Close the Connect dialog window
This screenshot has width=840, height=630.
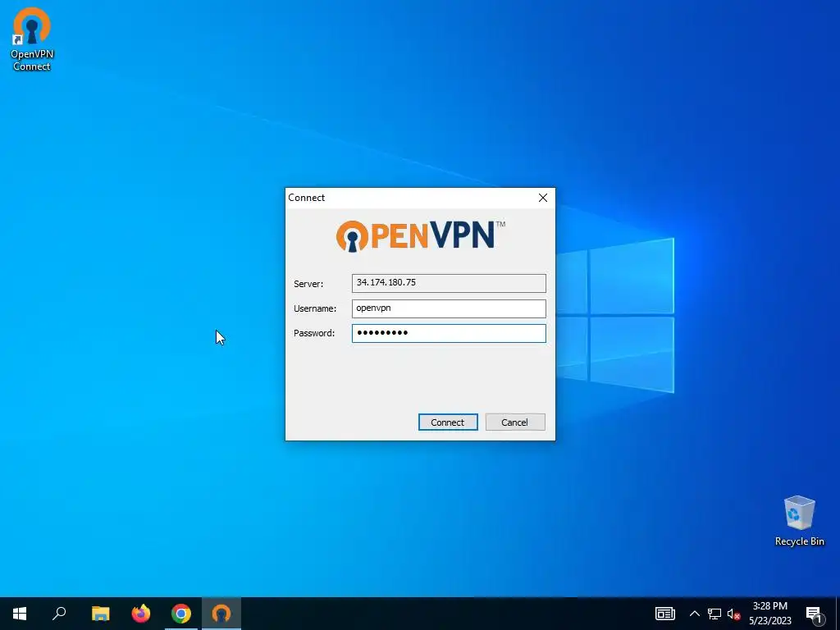543,198
